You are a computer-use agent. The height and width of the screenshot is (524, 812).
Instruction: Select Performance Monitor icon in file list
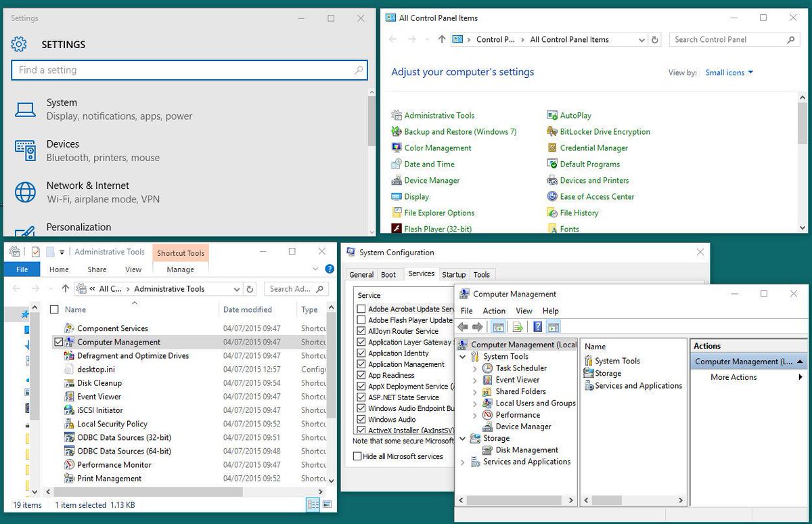(x=69, y=465)
